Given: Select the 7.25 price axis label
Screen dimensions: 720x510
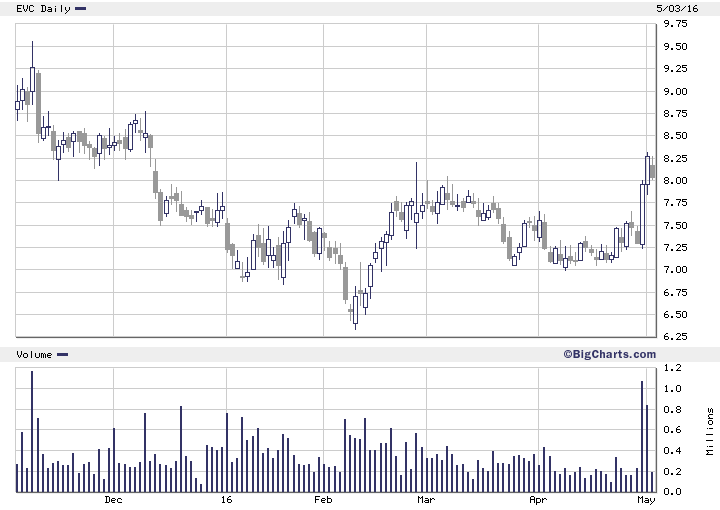Looking at the screenshot, I should click(675, 248).
